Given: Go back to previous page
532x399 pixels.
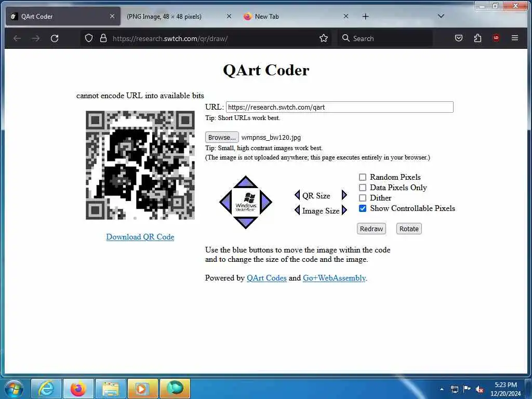Looking at the screenshot, I should tap(17, 38).
